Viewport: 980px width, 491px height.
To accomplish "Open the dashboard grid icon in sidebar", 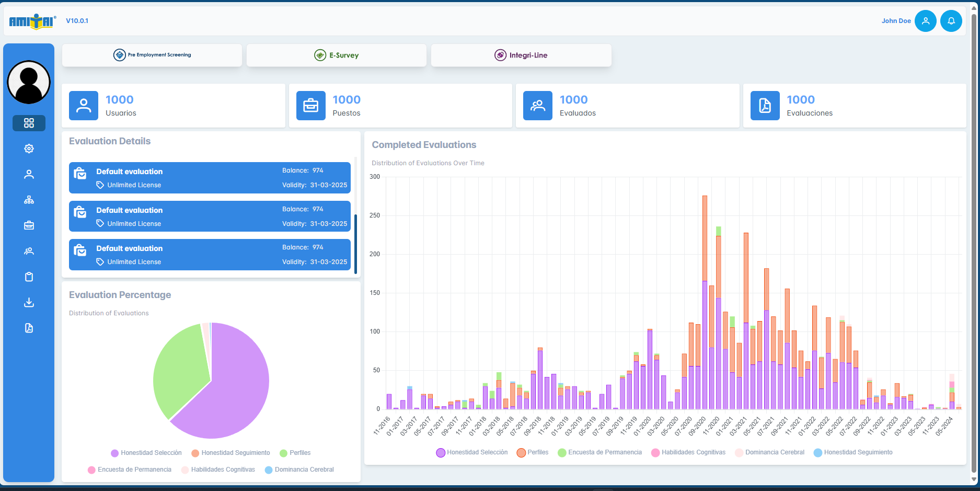I will [x=29, y=123].
